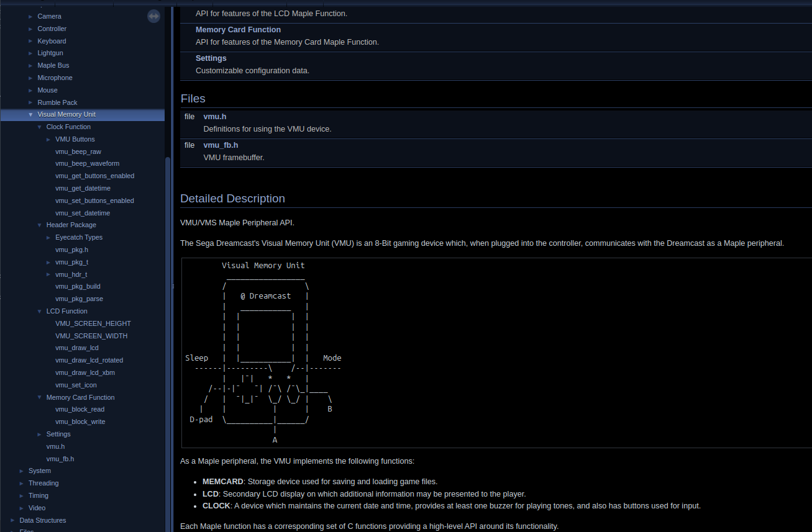The image size is (812, 532).
Task: Open vmu_beep_waveform in the tree
Action: [87, 163]
